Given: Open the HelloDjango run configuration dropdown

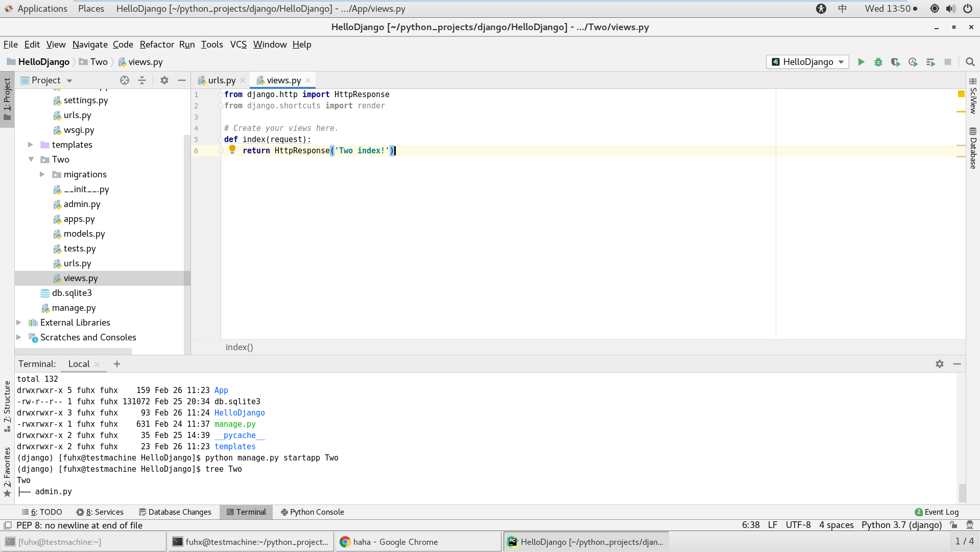Looking at the screenshot, I should (808, 62).
